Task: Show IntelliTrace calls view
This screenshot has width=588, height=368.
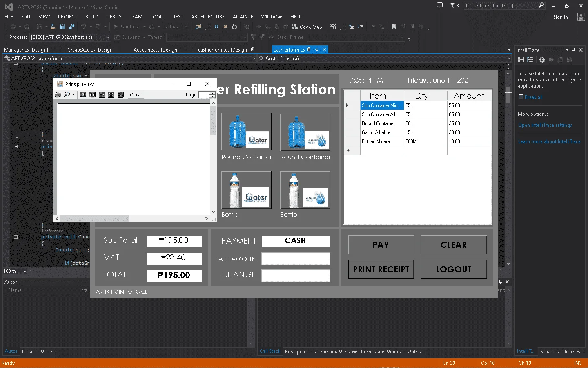Action: (530, 60)
